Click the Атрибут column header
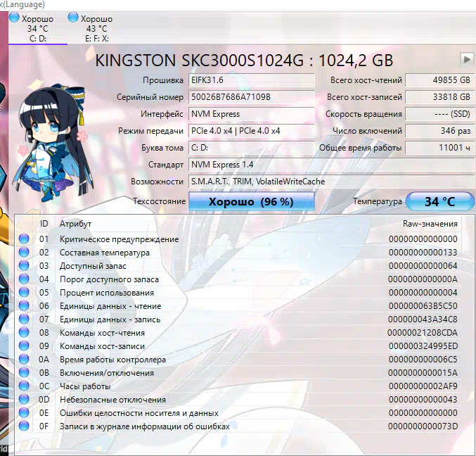 click(76, 224)
